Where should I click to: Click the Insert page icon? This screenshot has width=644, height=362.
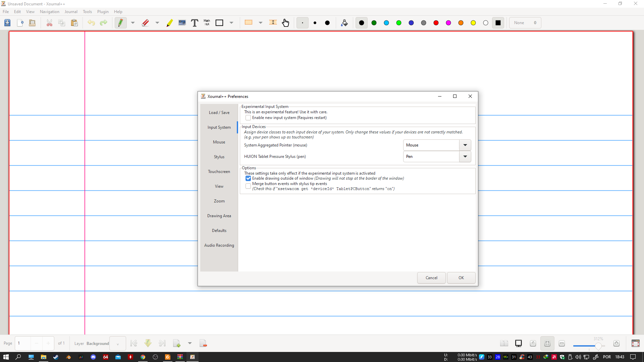click(177, 343)
